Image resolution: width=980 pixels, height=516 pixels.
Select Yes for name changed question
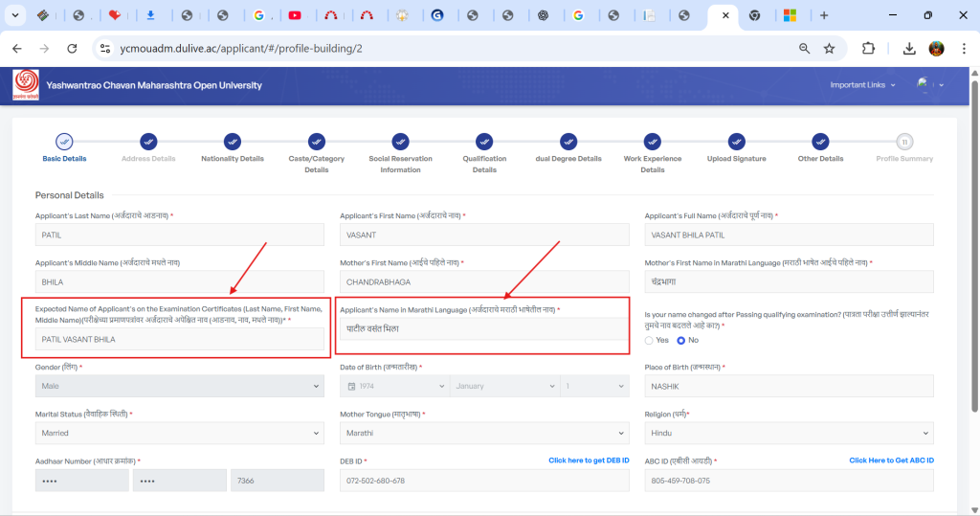pyautogui.click(x=651, y=340)
